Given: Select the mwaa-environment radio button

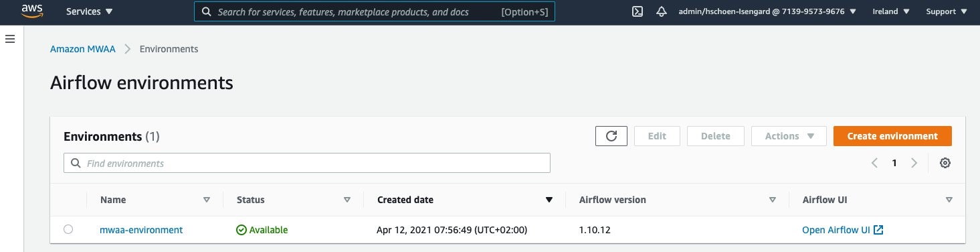Looking at the screenshot, I should [x=68, y=229].
